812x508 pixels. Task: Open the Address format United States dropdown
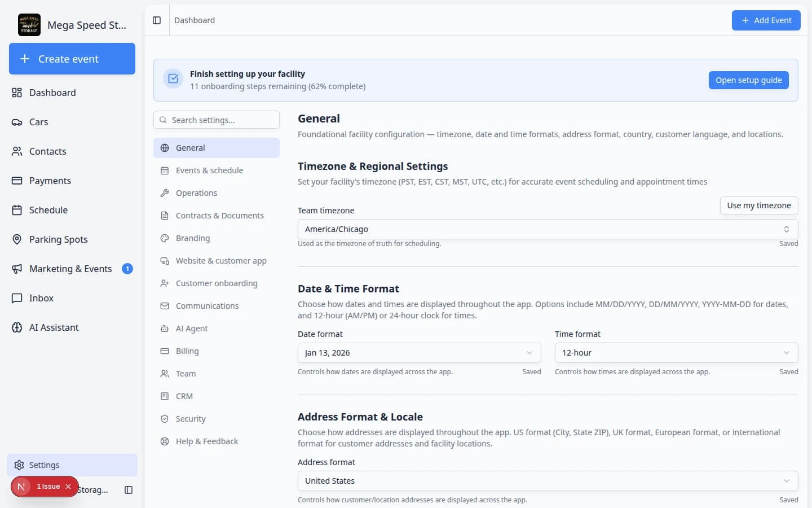pos(548,481)
